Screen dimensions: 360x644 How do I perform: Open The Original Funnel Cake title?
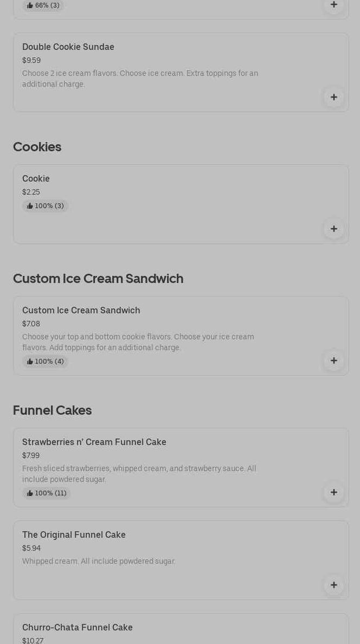coord(74,535)
